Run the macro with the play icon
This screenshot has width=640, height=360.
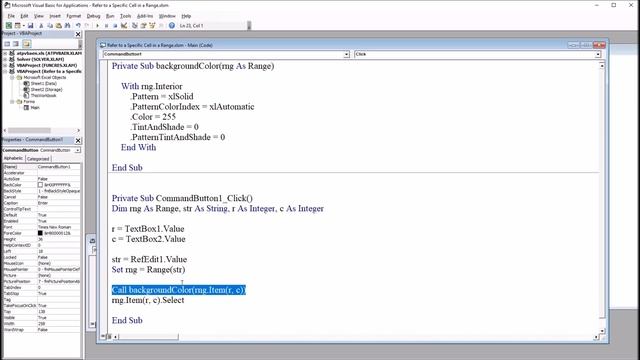point(98,25)
